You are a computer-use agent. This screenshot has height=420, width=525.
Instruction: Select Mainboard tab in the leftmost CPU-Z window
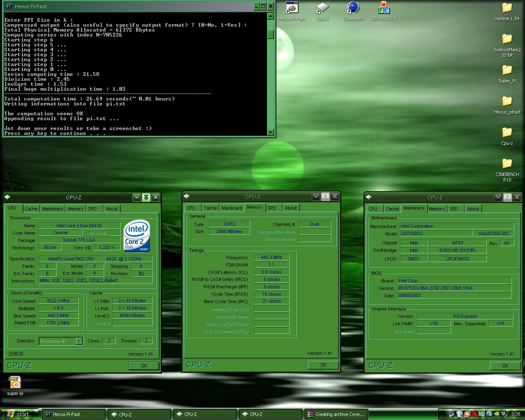tap(53, 209)
